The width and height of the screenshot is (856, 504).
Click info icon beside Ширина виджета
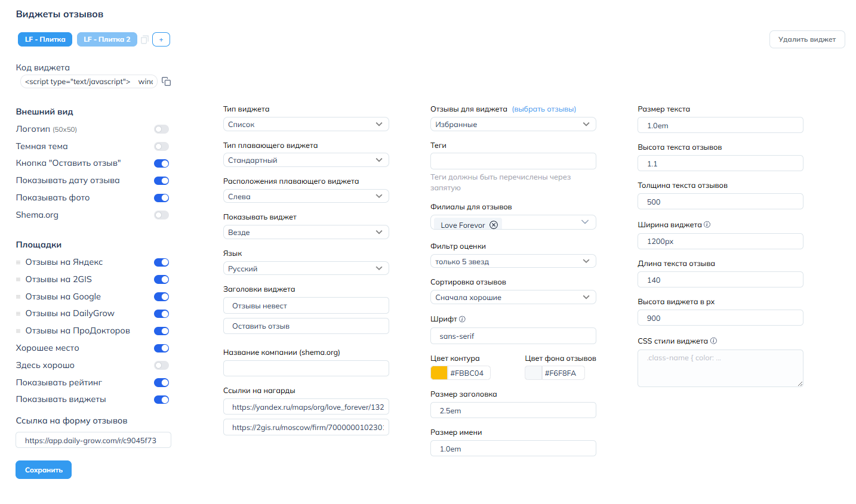click(707, 225)
